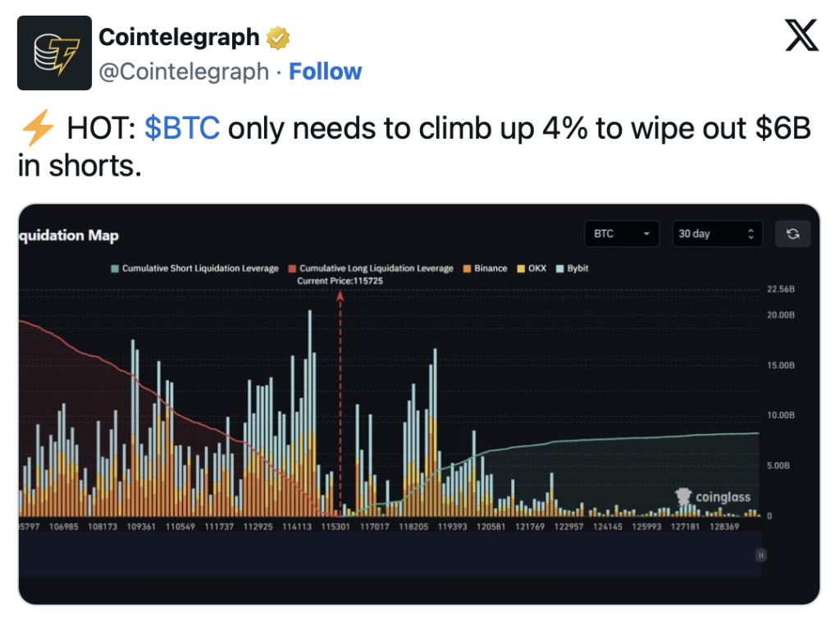Image resolution: width=840 pixels, height=617 pixels.
Task: Click the lightning bolt emoji
Action: click(x=36, y=130)
